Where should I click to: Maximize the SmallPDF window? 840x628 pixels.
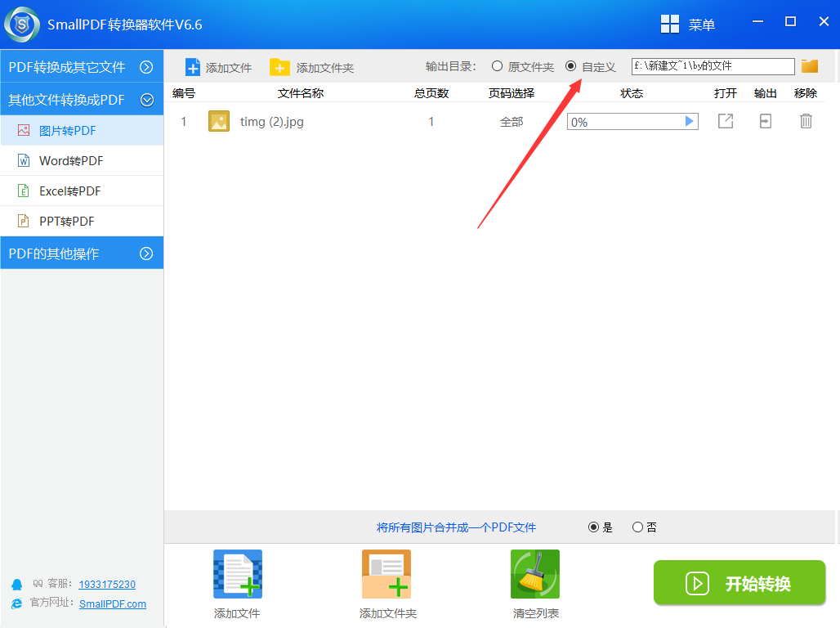coord(790,21)
